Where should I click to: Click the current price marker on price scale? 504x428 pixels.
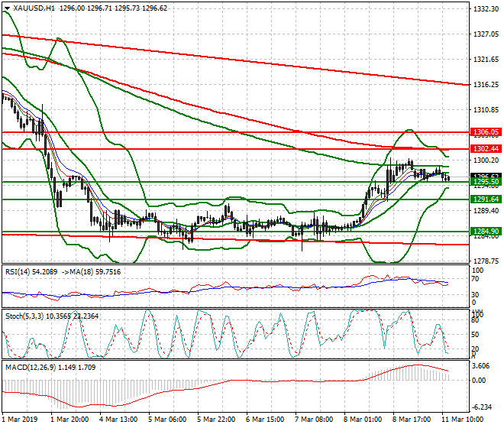[486, 176]
